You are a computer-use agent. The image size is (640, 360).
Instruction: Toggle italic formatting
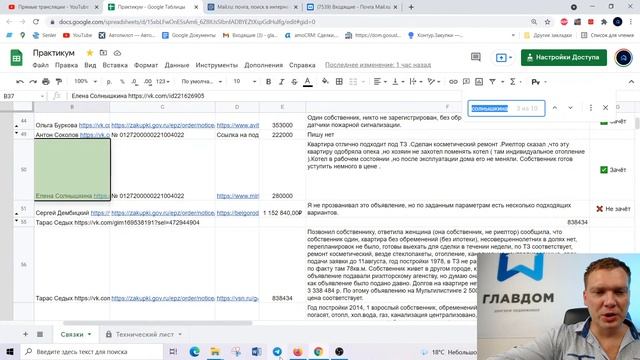click(x=281, y=82)
